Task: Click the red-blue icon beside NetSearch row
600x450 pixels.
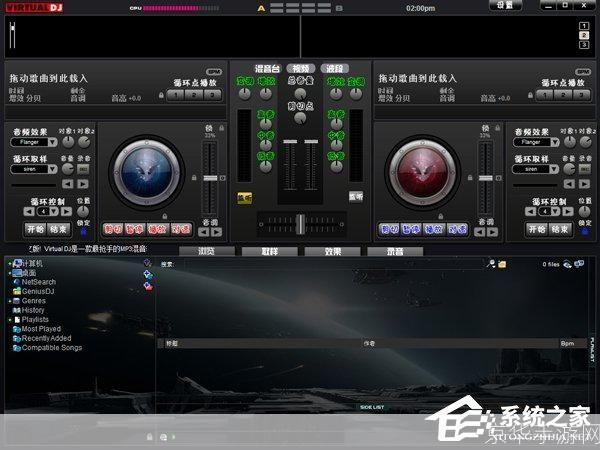Action: [148, 286]
